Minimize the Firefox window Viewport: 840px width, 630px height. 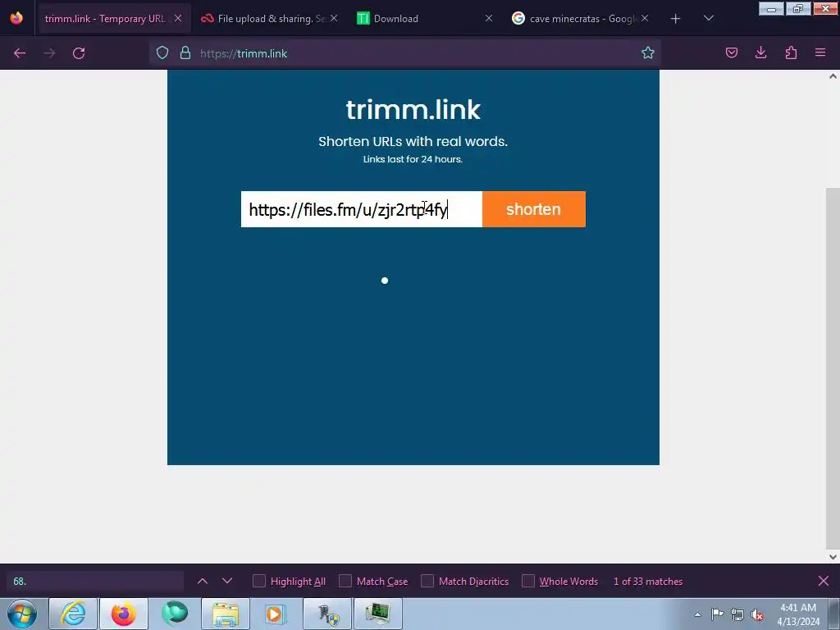click(x=771, y=9)
